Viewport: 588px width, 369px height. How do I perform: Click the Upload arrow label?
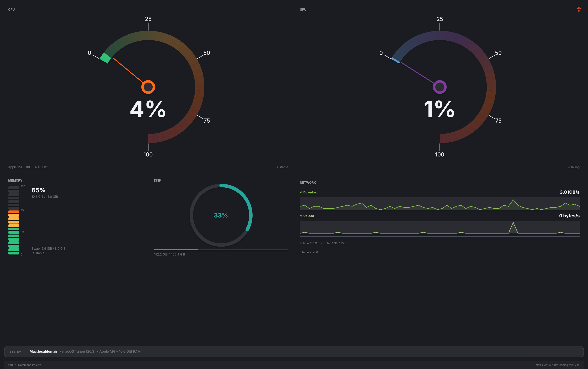click(x=307, y=216)
